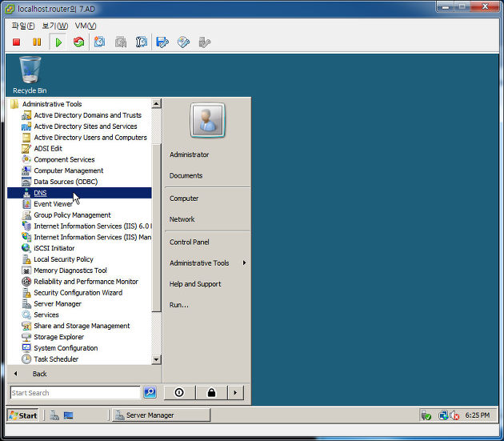Screen dimensions: 504x441
Task: Open Active Directory Domains and Trusts
Action: coord(79,115)
